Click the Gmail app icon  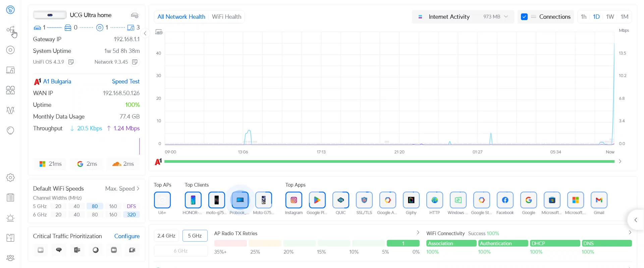click(x=599, y=200)
